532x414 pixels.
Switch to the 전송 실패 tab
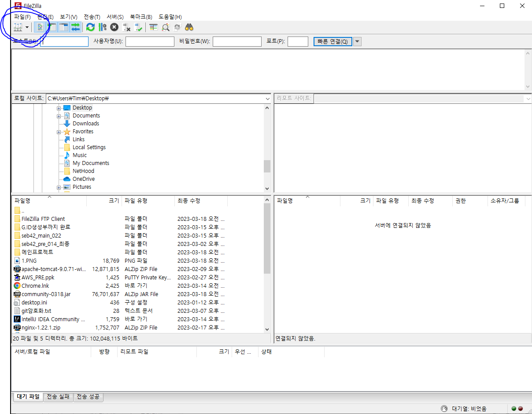click(58, 397)
